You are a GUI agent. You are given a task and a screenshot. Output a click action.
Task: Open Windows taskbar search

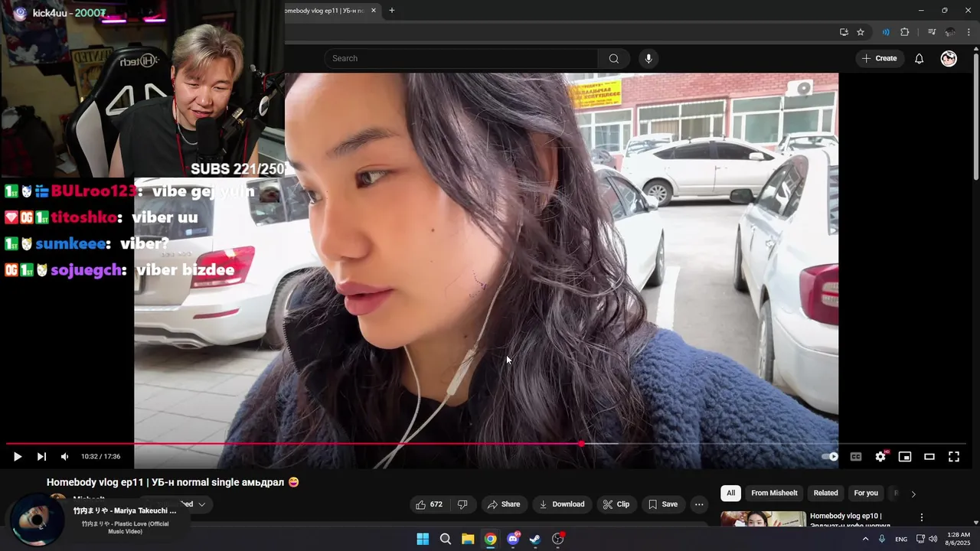(x=446, y=539)
